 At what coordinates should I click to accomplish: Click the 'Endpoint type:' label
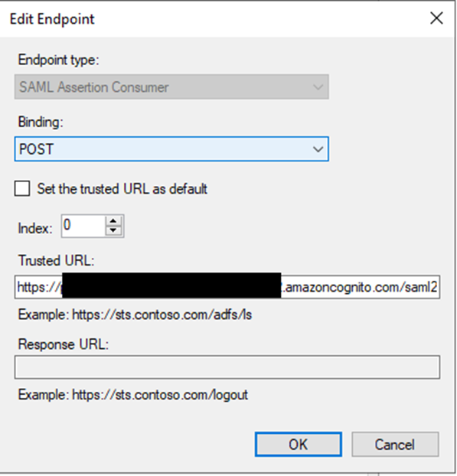pyautogui.click(x=59, y=60)
